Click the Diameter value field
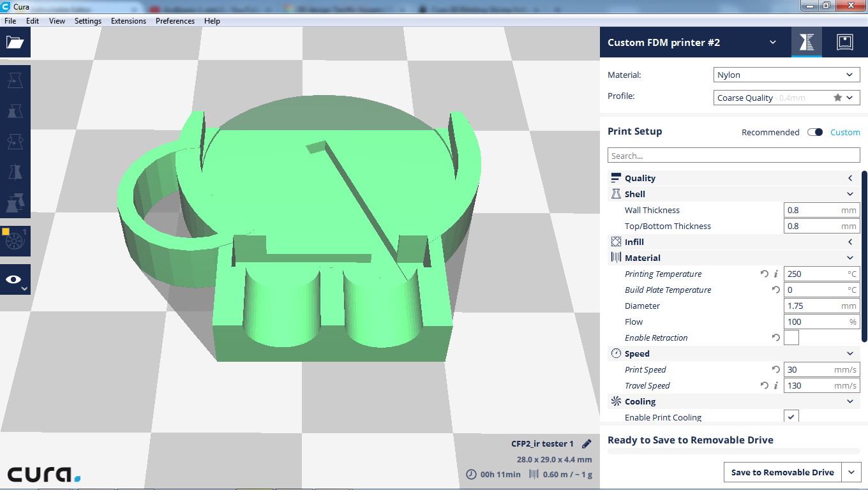The height and width of the screenshot is (490, 868). click(x=821, y=306)
